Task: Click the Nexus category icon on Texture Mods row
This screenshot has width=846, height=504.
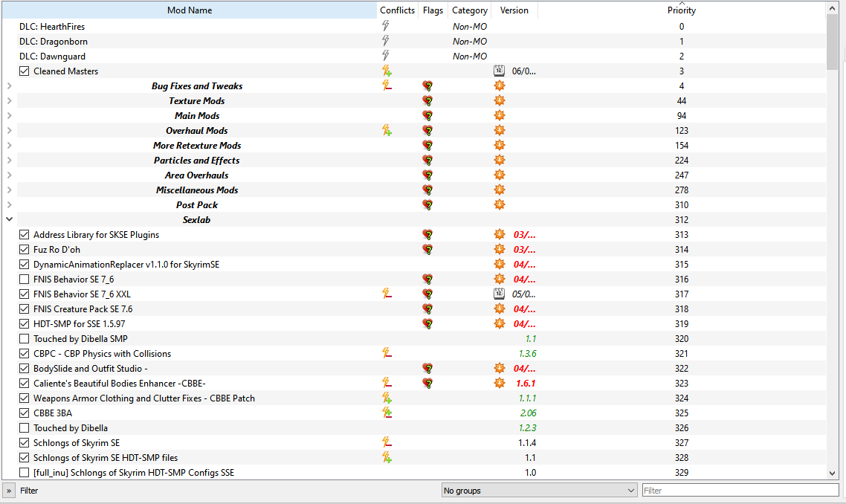Action: click(x=500, y=100)
